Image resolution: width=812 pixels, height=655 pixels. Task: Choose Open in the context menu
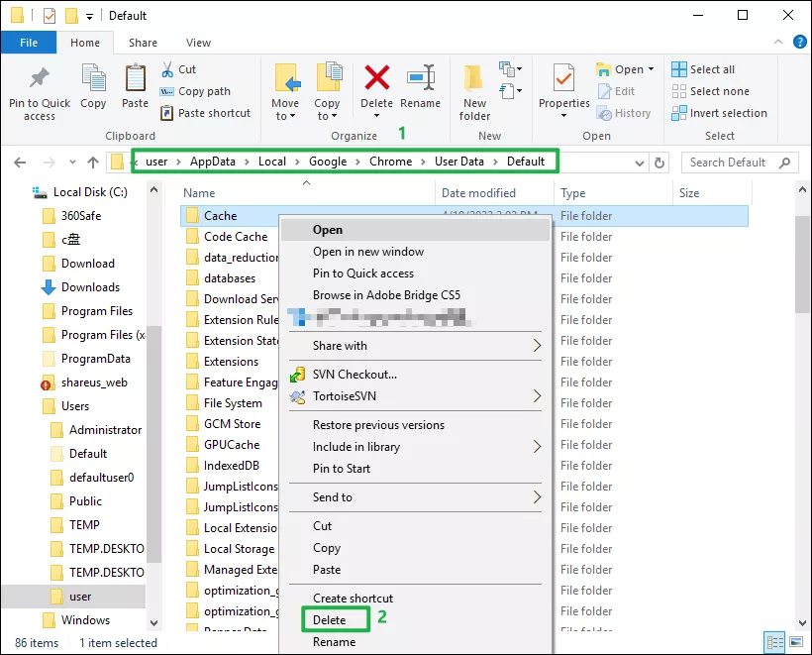(x=415, y=230)
